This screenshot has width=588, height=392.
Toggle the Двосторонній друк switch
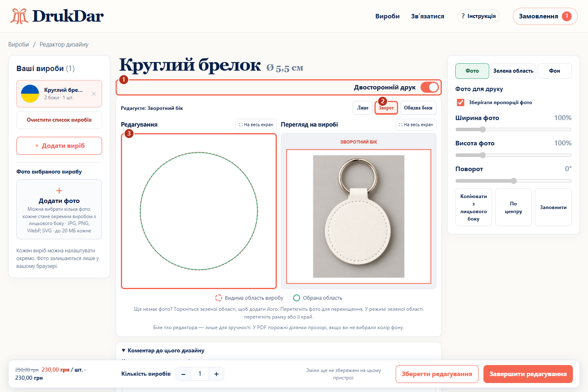click(x=430, y=87)
